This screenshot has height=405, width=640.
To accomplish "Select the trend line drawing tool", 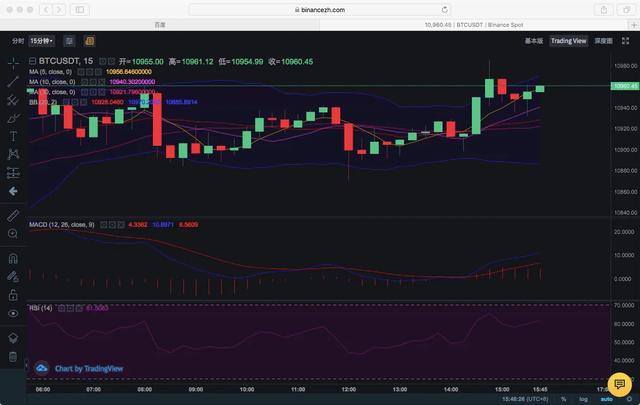I will [x=13, y=81].
